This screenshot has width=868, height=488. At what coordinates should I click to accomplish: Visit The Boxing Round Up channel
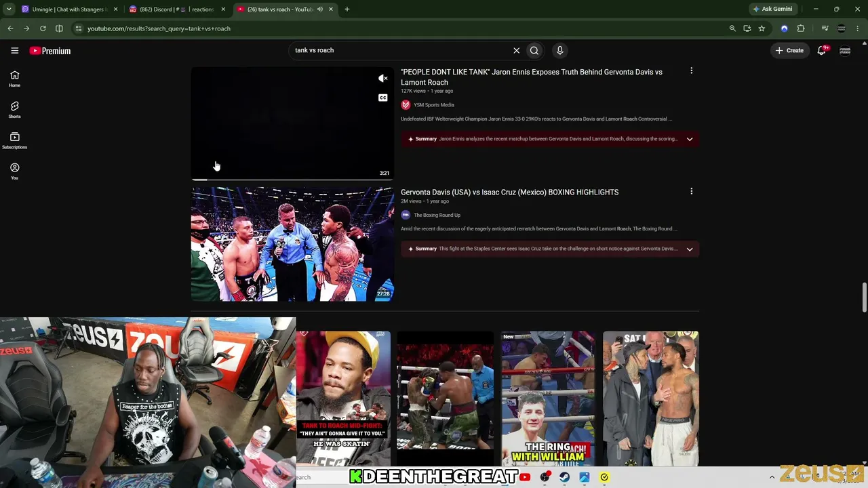click(437, 215)
